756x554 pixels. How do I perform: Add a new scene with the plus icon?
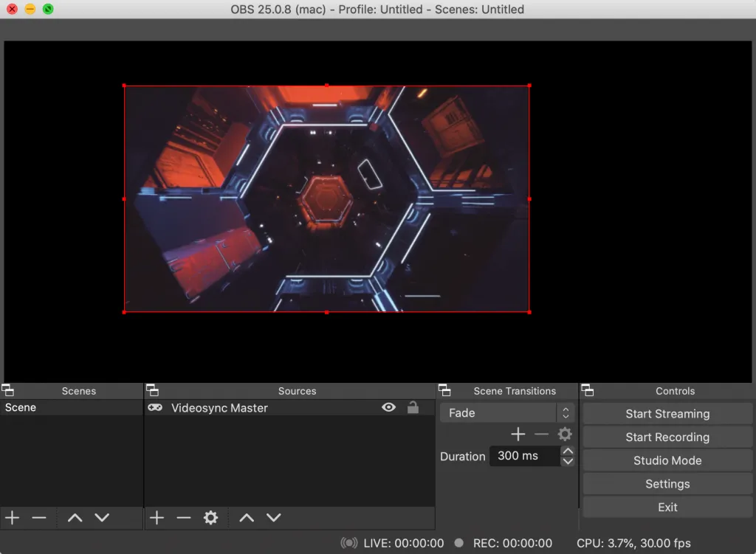tap(11, 517)
